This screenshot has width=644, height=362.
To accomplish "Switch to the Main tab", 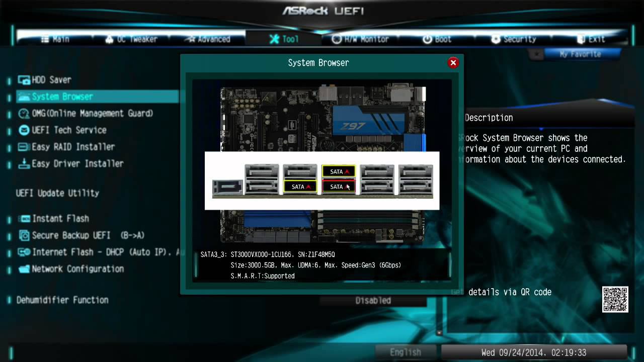I will pyautogui.click(x=55, y=39).
